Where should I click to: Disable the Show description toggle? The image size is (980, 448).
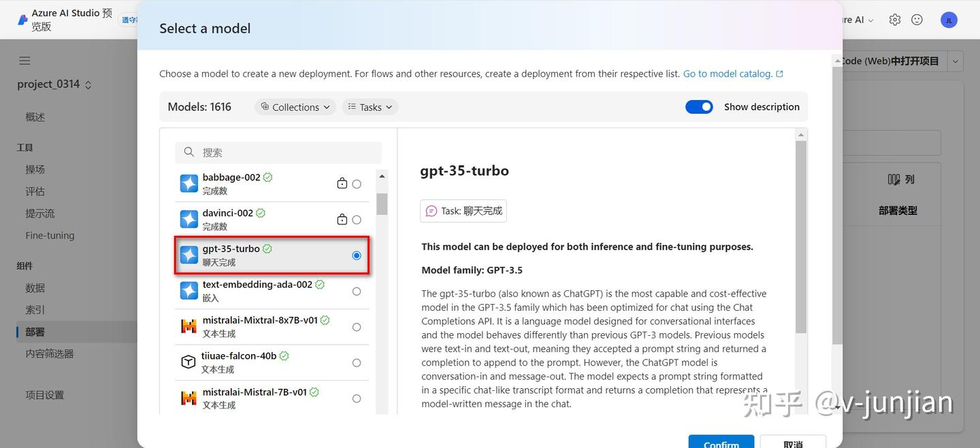click(x=699, y=107)
